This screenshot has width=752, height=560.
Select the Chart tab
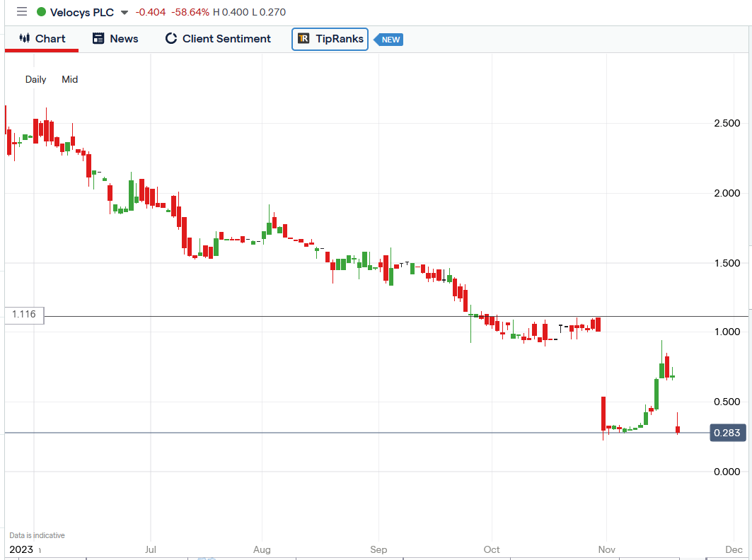(x=42, y=39)
